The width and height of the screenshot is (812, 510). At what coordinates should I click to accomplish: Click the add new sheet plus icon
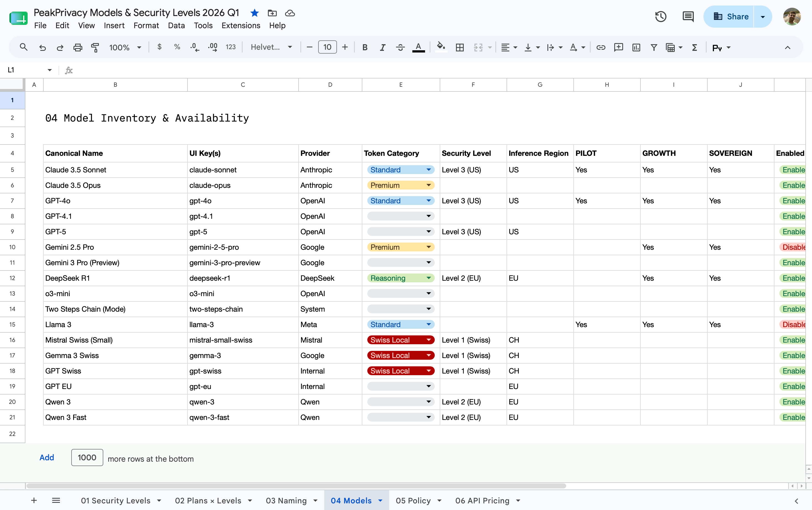coord(34,500)
